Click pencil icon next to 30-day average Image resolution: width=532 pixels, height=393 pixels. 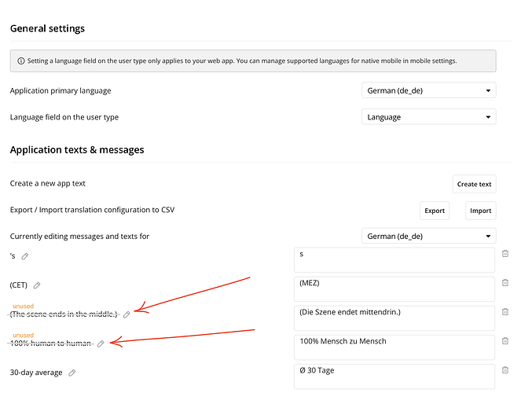(x=72, y=373)
